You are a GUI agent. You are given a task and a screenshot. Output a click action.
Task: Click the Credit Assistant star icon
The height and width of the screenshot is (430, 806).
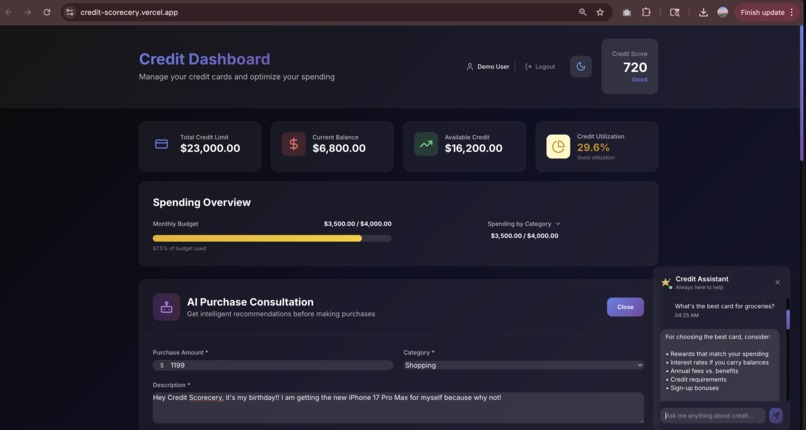tap(666, 283)
